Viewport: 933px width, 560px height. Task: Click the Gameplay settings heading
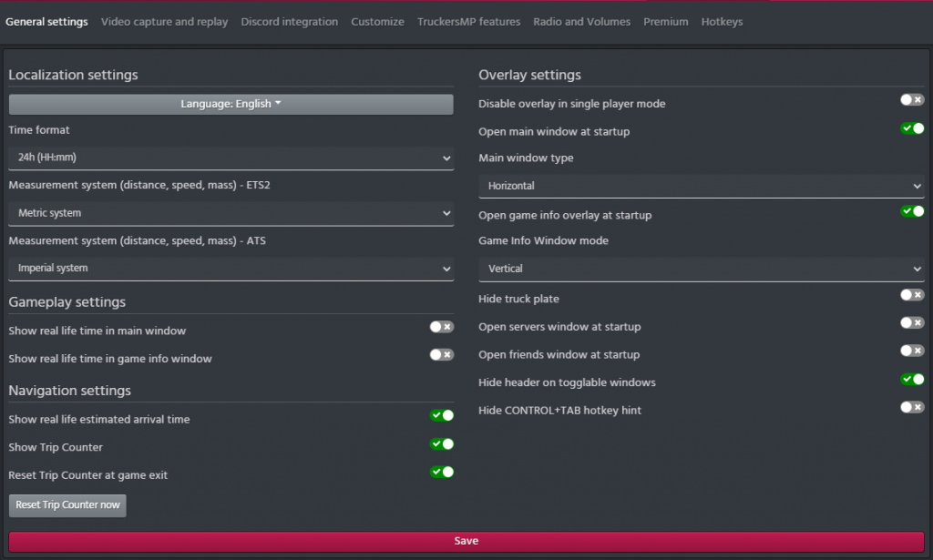tap(67, 302)
